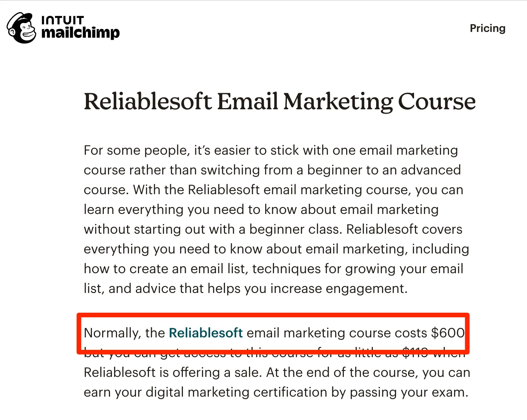Image resolution: width=527 pixels, height=420 pixels.
Task: Click the mailchimp wordmark in the header
Action: tap(80, 33)
